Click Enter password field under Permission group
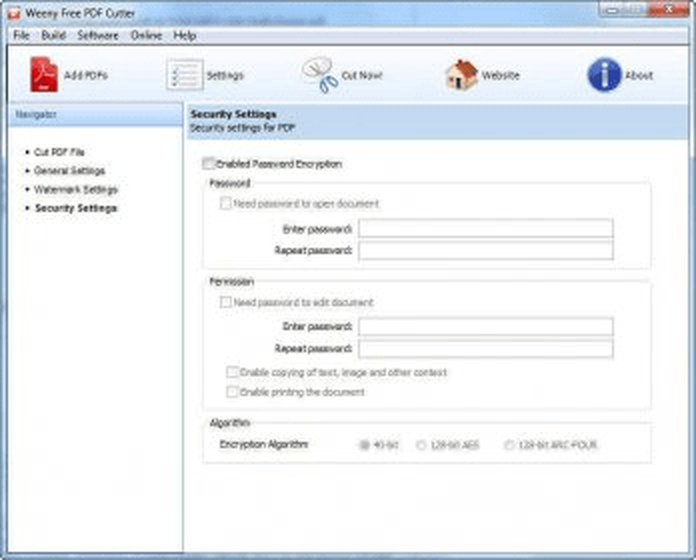 (486, 327)
